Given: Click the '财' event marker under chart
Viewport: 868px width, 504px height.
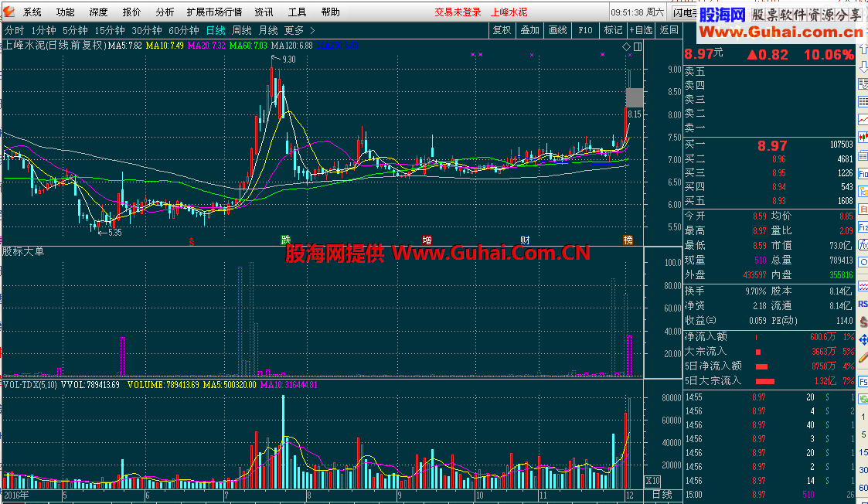Looking at the screenshot, I should [525, 240].
